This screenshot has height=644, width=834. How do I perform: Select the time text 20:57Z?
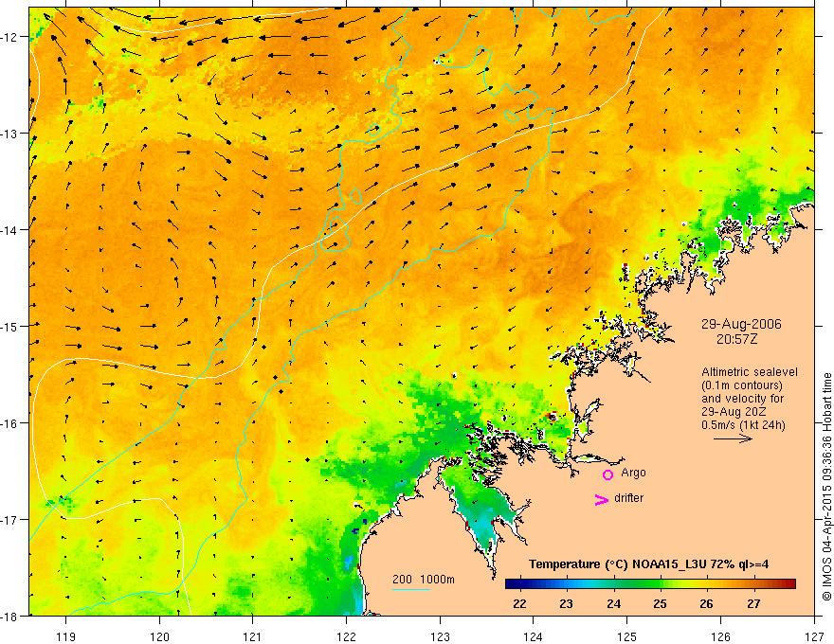pos(736,339)
